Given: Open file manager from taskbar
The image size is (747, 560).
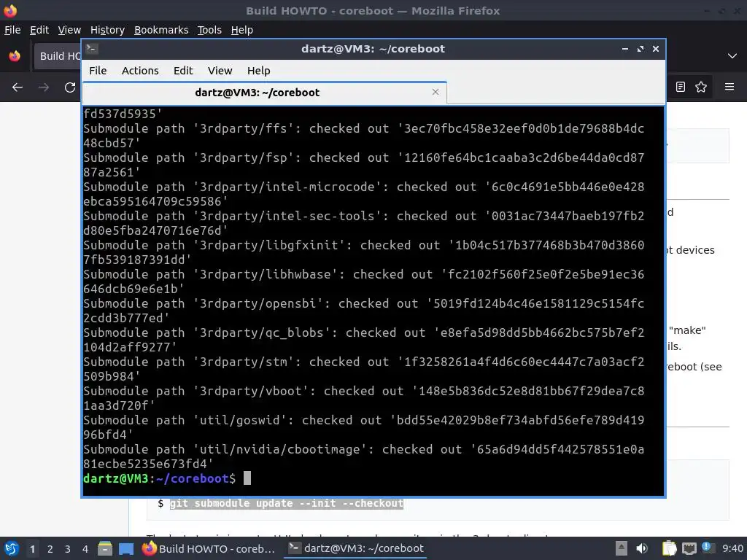Looking at the screenshot, I should tap(105, 548).
